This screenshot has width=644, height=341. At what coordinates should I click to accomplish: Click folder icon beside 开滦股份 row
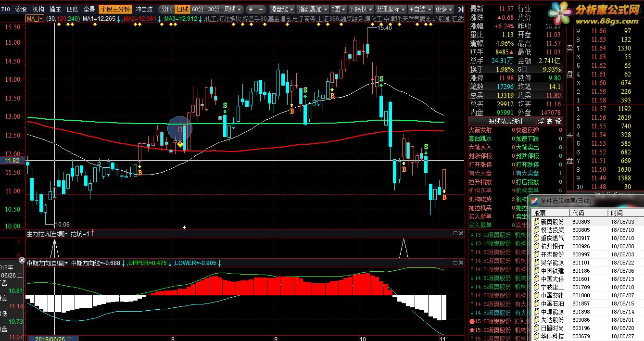click(x=537, y=254)
